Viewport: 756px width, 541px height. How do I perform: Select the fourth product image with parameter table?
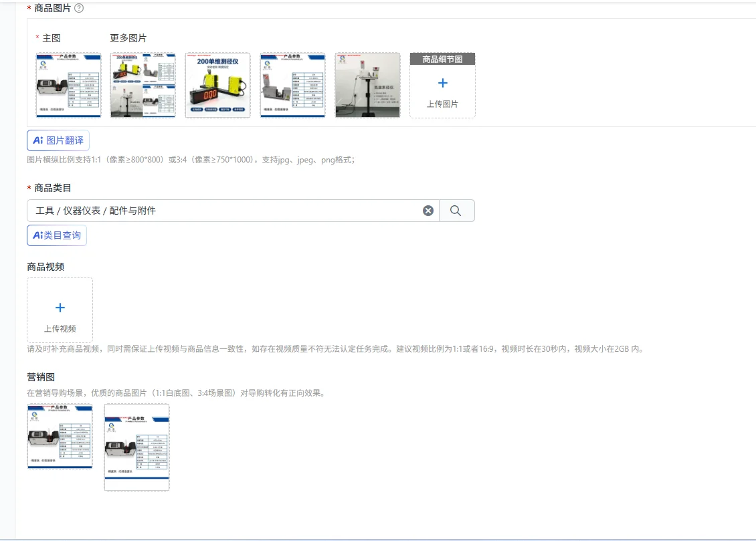292,86
